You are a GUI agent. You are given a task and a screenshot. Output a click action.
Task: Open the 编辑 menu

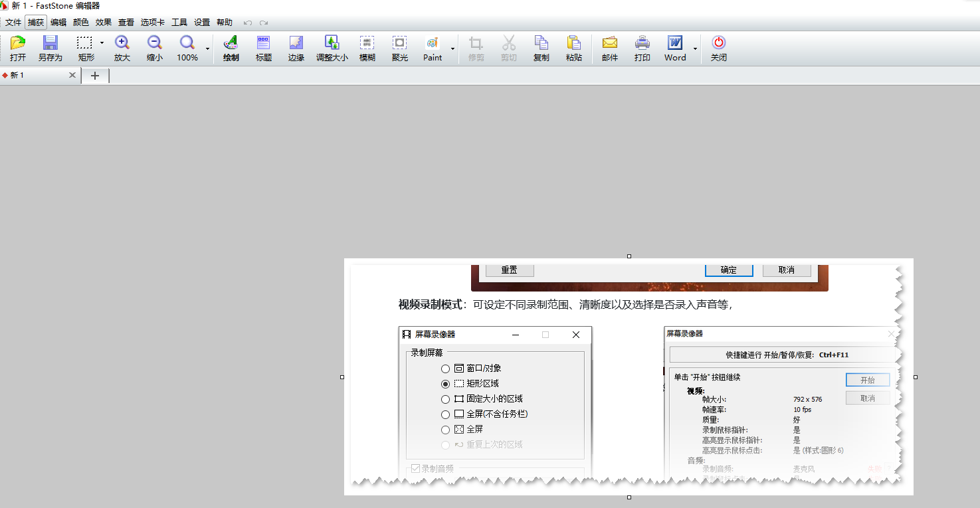pyautogui.click(x=58, y=22)
